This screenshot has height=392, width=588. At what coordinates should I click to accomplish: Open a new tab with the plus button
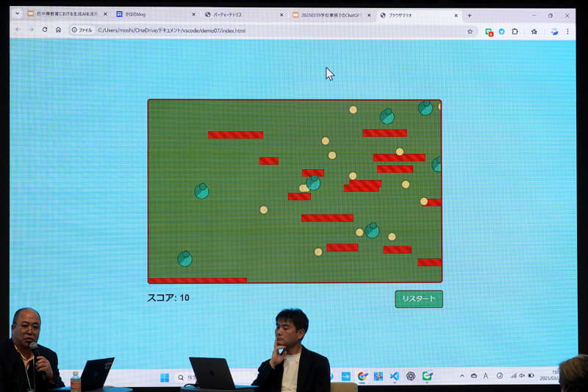click(x=470, y=15)
